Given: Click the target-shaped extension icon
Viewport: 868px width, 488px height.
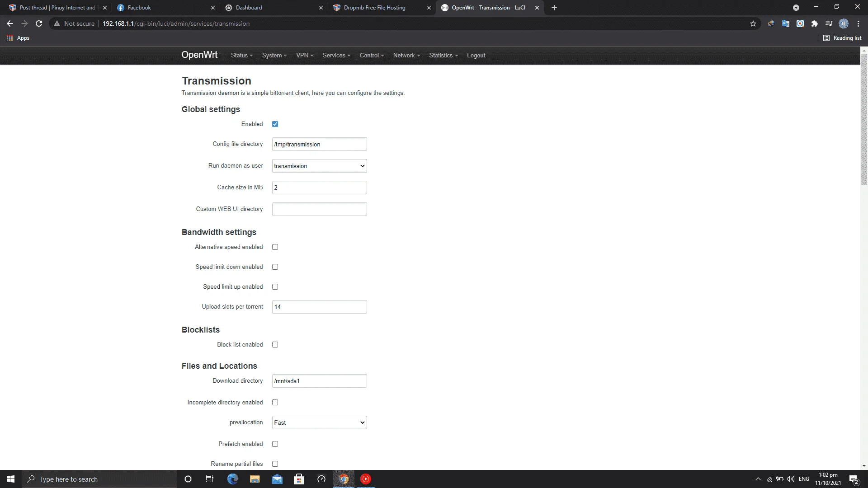Looking at the screenshot, I should 800,23.
